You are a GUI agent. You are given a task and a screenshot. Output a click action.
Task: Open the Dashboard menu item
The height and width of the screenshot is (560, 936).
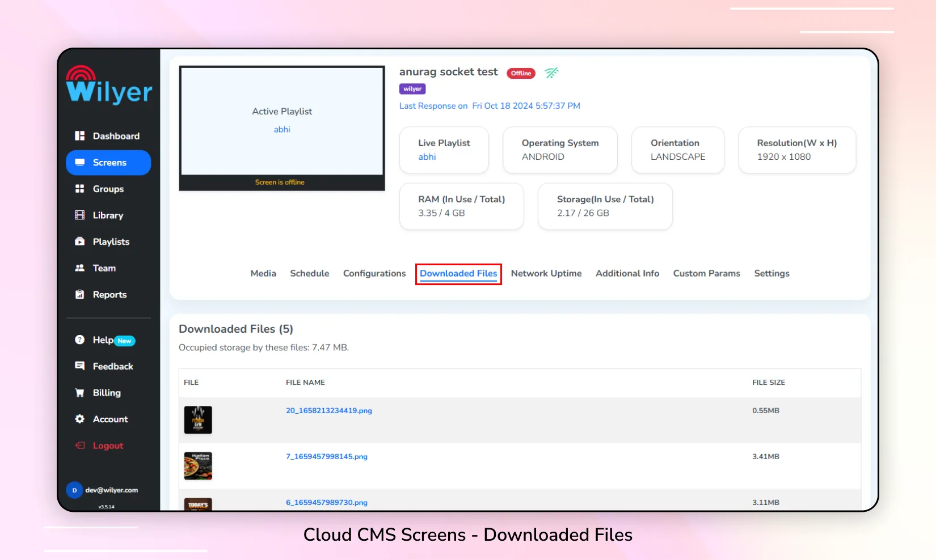[x=108, y=136]
